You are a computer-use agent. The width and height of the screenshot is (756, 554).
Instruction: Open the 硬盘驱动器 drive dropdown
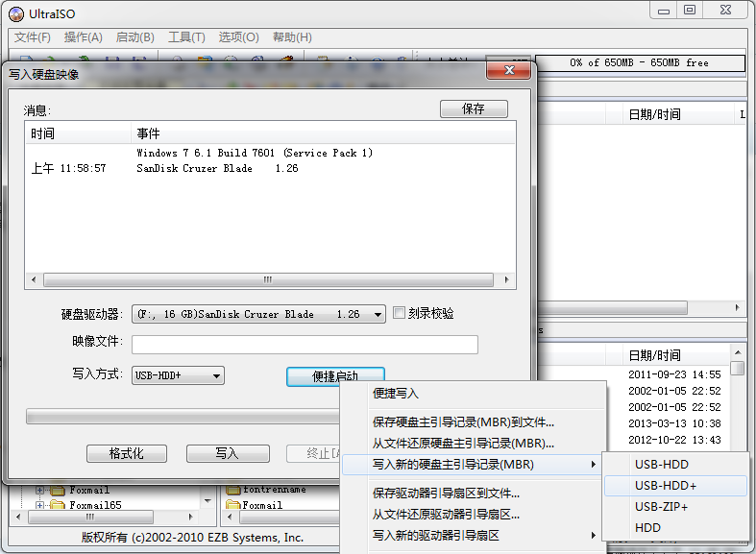258,314
